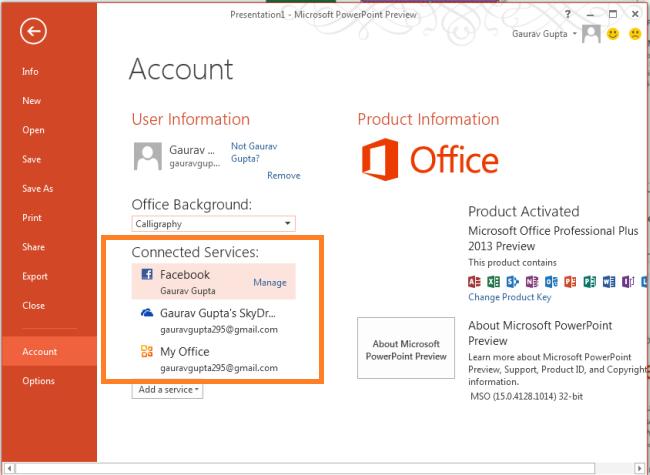Image resolution: width=650 pixels, height=475 pixels.
Task: Send a smile with happy face icon
Action: coord(613,34)
